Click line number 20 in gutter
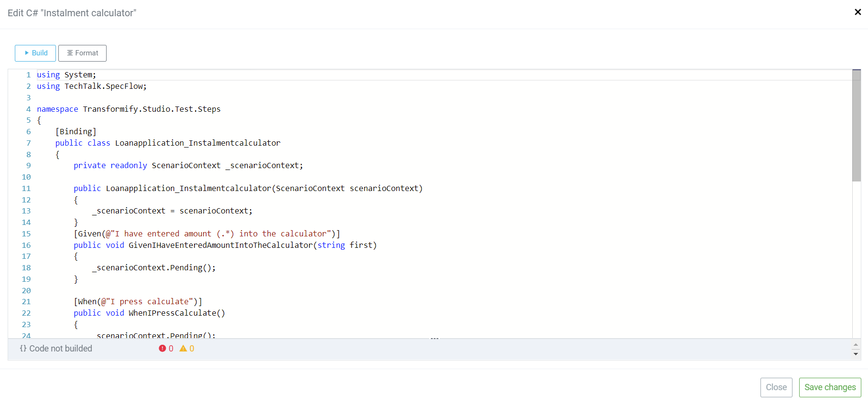Viewport: 868px width, 404px height. (26, 291)
